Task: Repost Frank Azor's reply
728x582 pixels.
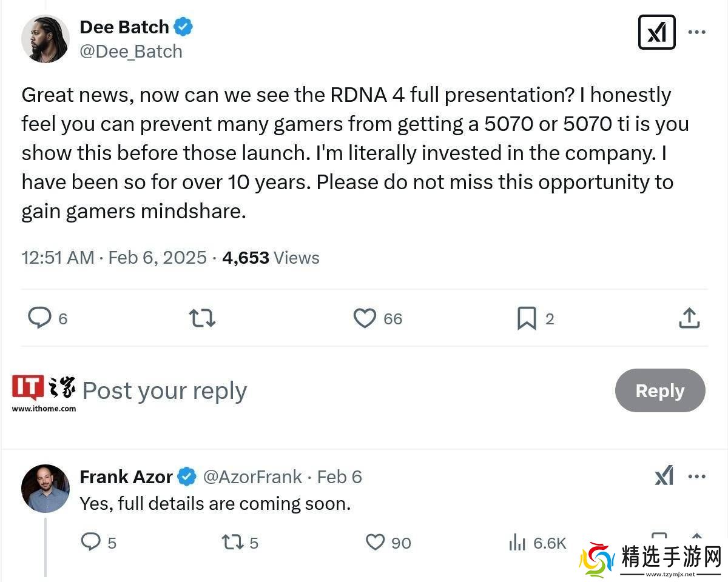Action: [232, 541]
